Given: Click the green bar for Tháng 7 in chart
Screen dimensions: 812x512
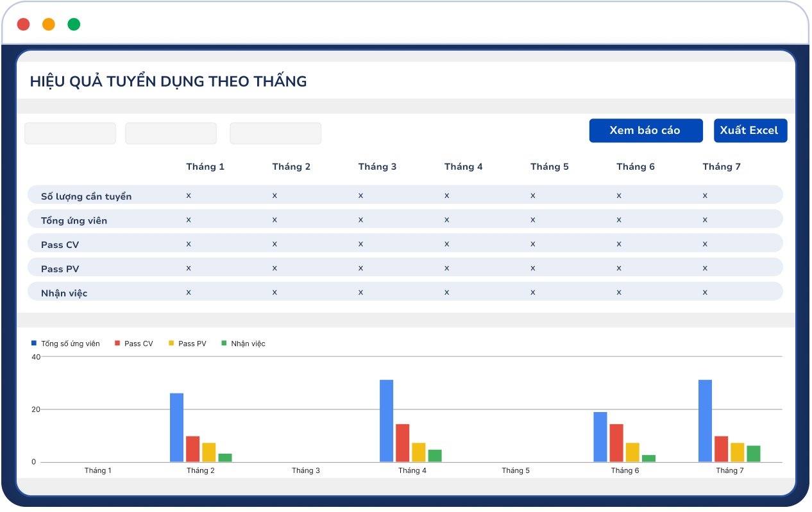Looking at the screenshot, I should 754,453.
